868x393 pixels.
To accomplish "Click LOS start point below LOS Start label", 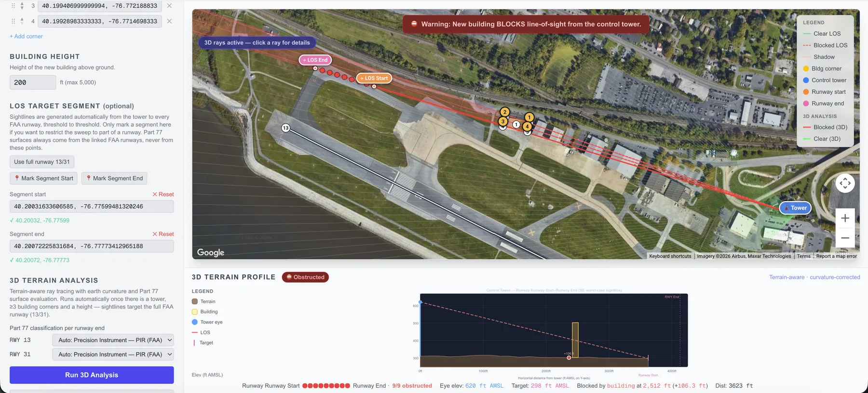I will pyautogui.click(x=374, y=87).
